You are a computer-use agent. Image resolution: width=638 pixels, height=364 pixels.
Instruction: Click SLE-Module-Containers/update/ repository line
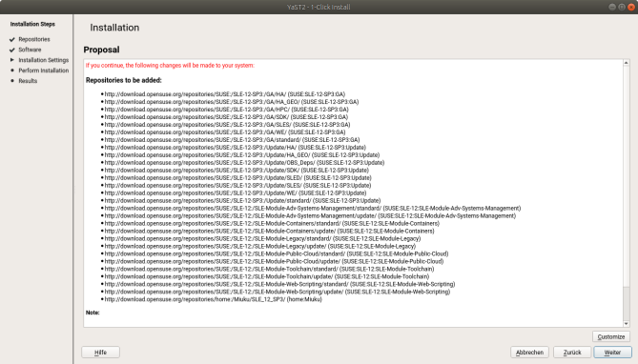(269, 231)
